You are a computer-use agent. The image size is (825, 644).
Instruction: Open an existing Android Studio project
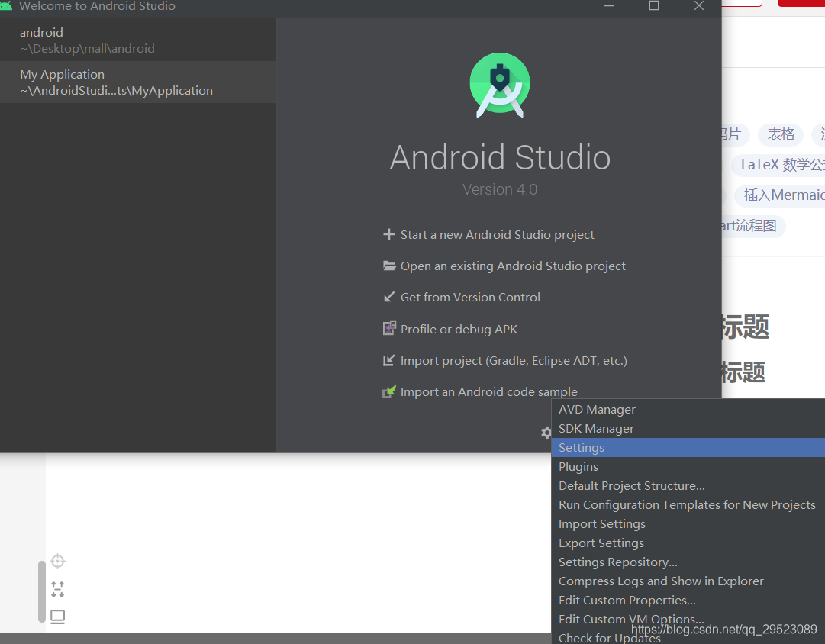point(513,266)
